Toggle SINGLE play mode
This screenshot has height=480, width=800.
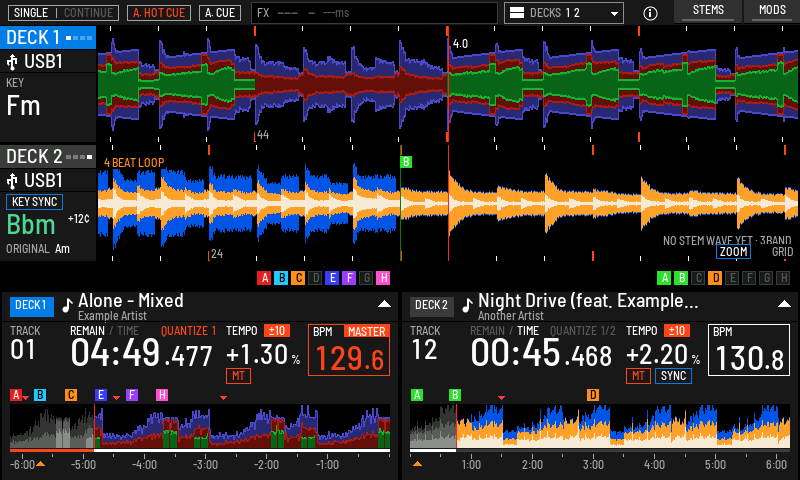pyautogui.click(x=31, y=13)
